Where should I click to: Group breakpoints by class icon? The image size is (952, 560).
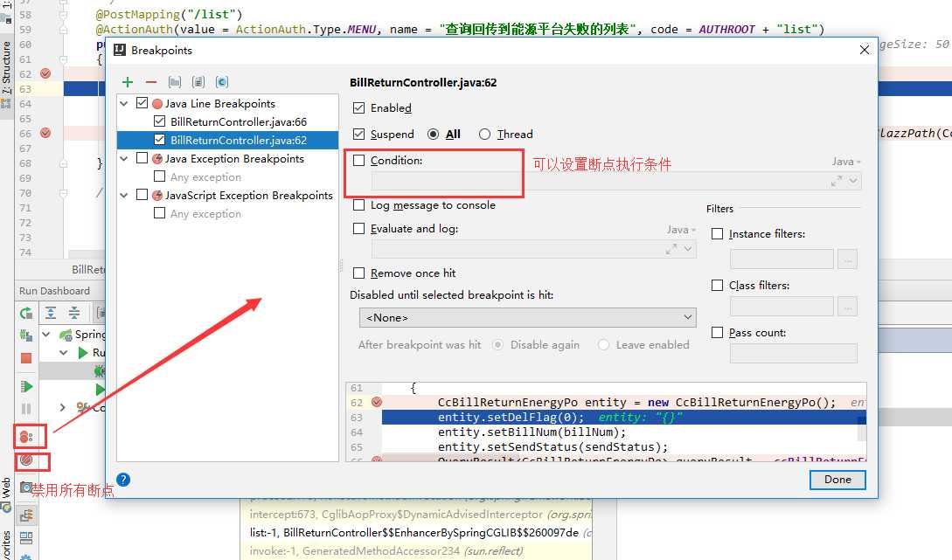point(221,82)
